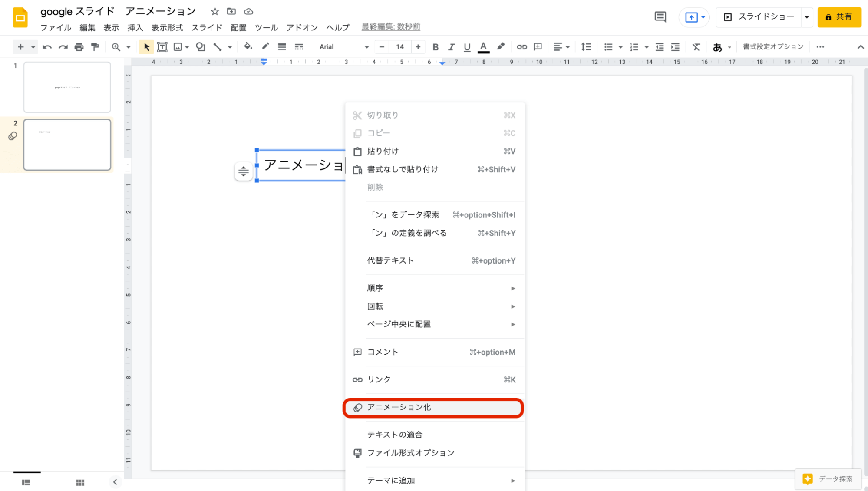Image resolution: width=868 pixels, height=491 pixels.
Task: Click the insert image icon
Action: 178,47
